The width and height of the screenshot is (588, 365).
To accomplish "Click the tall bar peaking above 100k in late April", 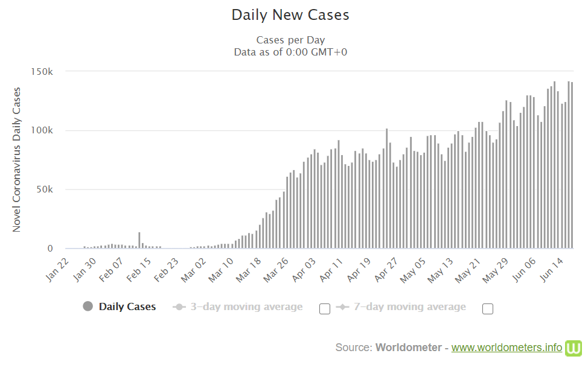I will [x=387, y=188].
